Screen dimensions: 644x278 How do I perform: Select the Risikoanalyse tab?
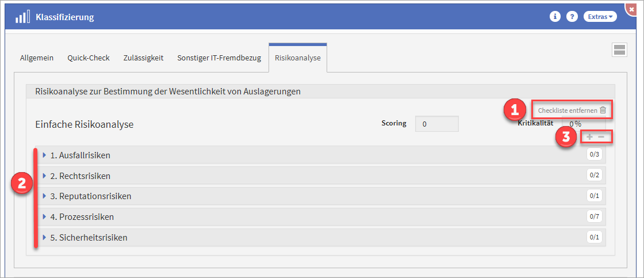[x=298, y=58]
